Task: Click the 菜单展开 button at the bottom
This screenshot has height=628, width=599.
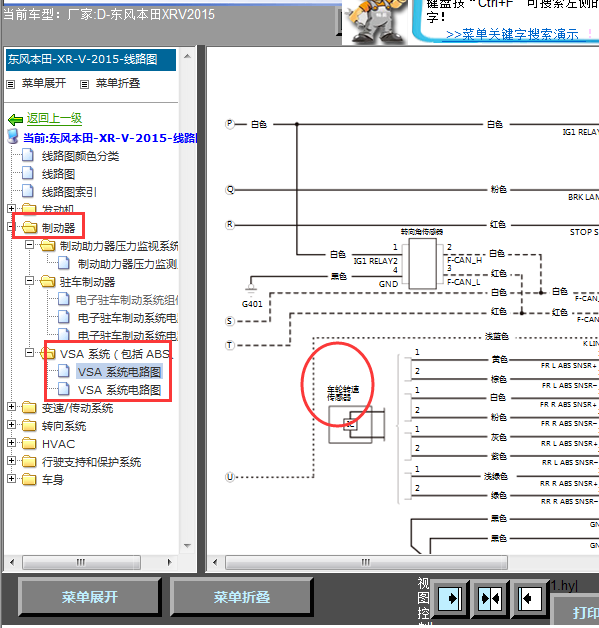Action: pos(90,597)
